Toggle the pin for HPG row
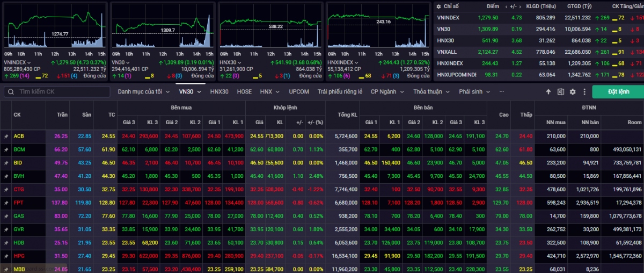The height and width of the screenshot is (273, 644). pos(6,255)
